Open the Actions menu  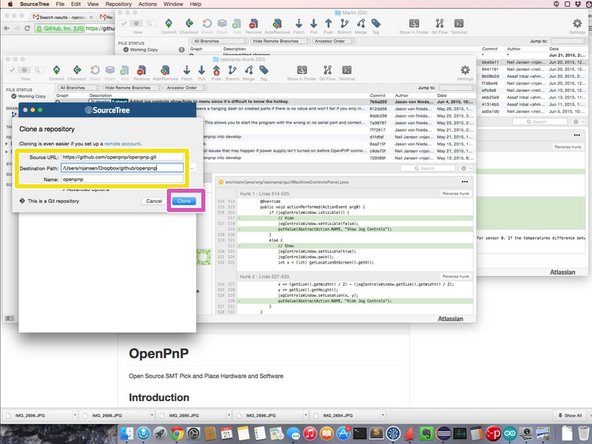(148, 4)
